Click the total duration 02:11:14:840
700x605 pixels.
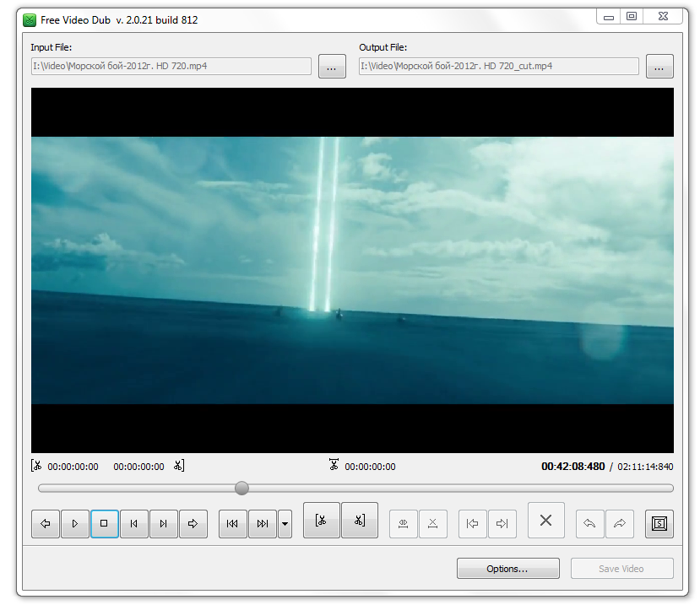[x=645, y=467]
